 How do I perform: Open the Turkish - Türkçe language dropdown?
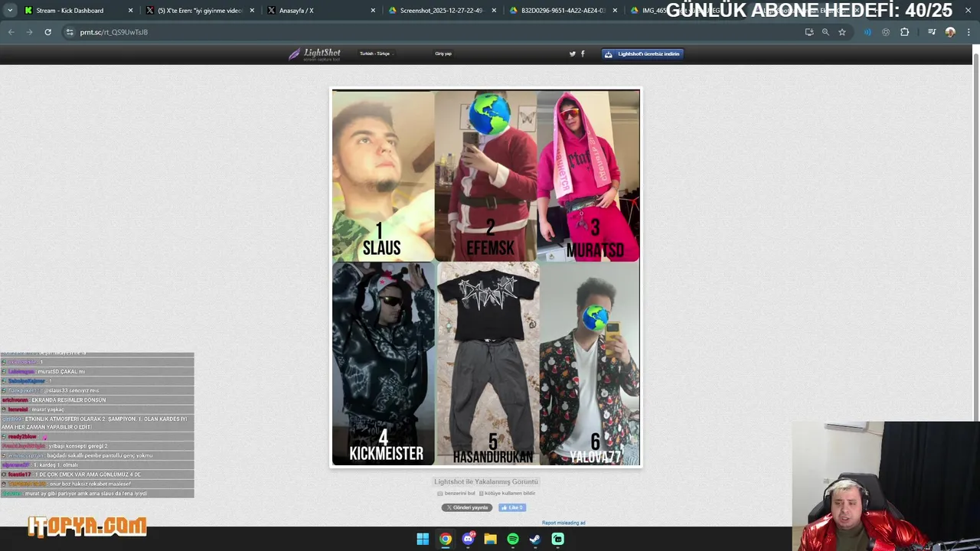click(375, 54)
